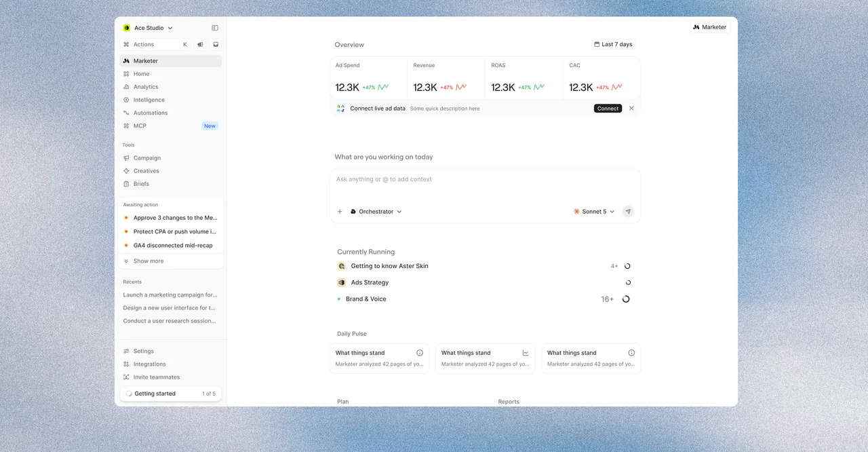Add an attachment with the plus icon
Viewport: 868px width, 452px height.
pos(340,212)
